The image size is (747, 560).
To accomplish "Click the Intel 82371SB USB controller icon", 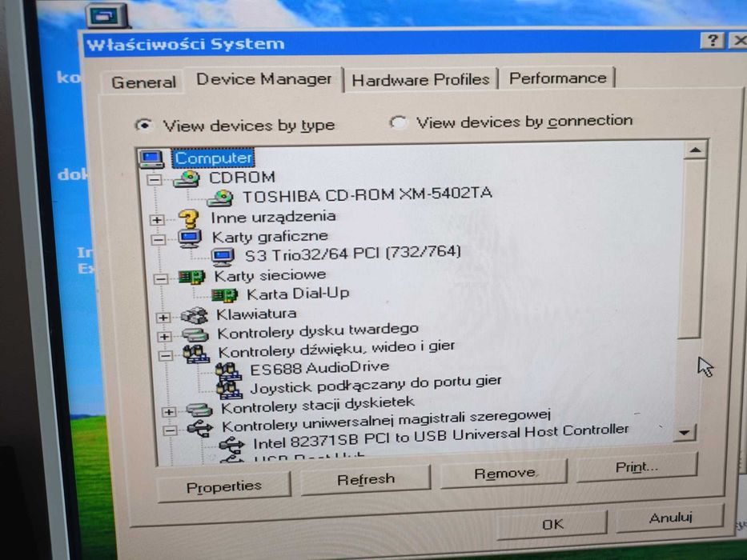I will pyautogui.click(x=231, y=446).
